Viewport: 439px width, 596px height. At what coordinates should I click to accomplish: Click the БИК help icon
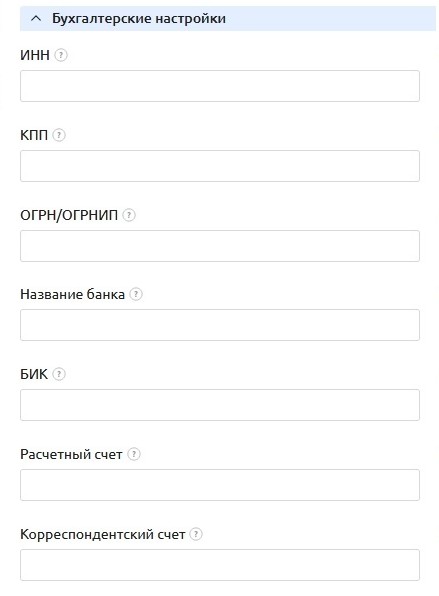click(x=59, y=374)
